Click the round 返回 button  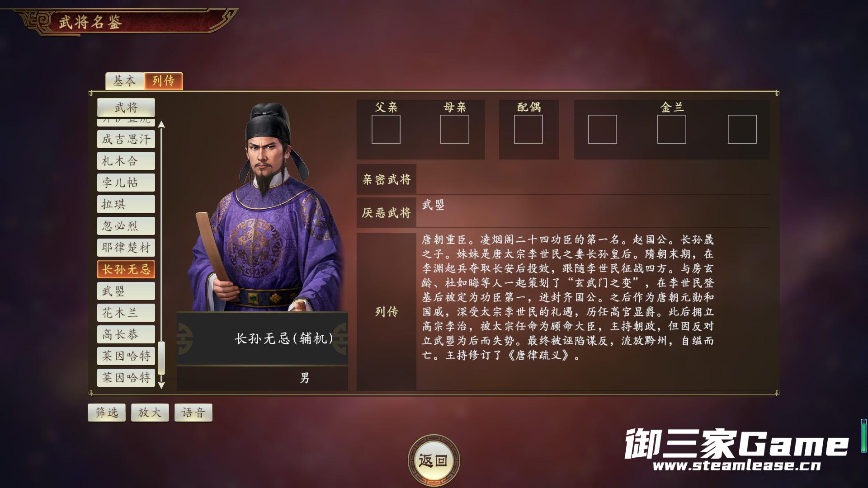pyautogui.click(x=434, y=461)
